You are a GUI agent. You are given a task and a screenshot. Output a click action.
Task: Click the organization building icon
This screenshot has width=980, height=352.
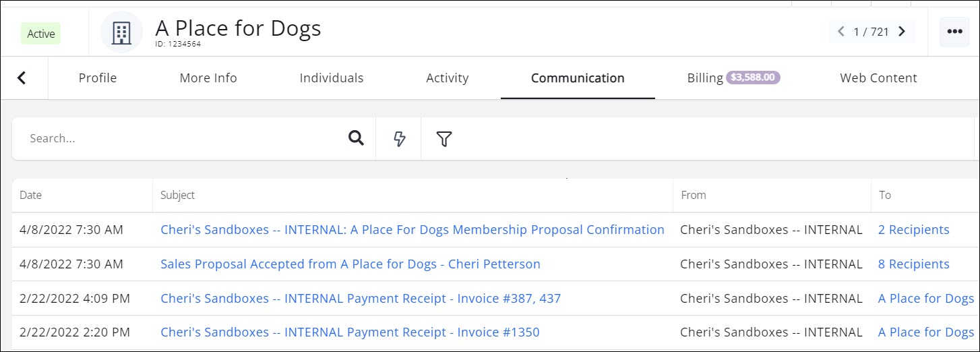(x=121, y=32)
